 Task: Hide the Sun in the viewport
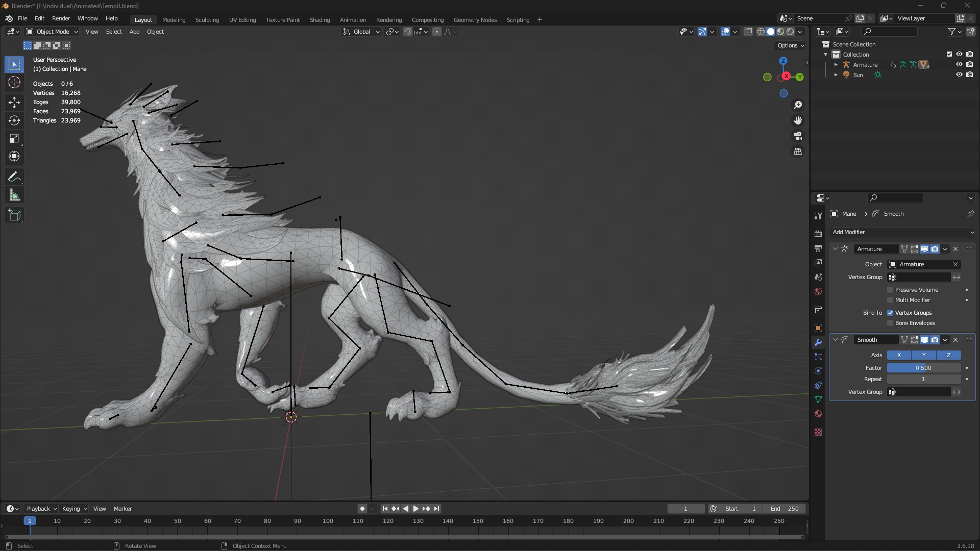pos(959,74)
